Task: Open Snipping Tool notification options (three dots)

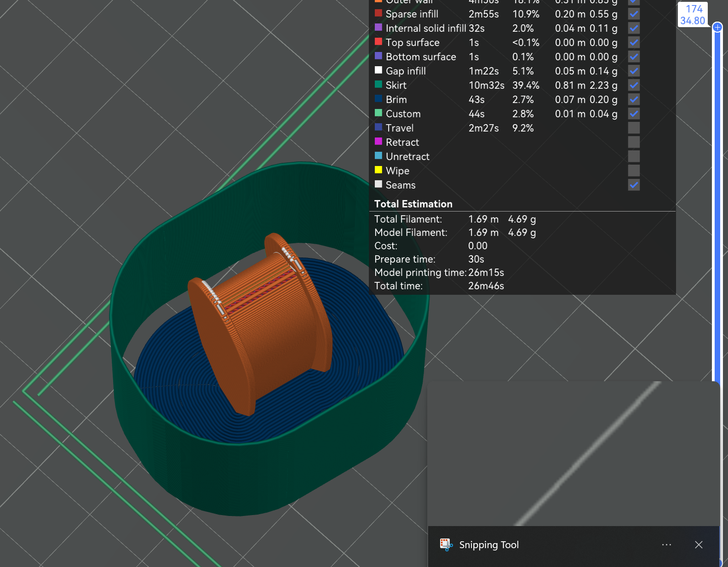Action: tap(666, 544)
